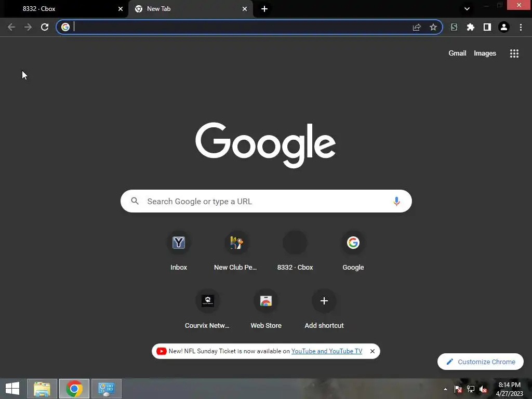Open the profile avatar menu
Screen dimensions: 532x399
tap(504, 27)
